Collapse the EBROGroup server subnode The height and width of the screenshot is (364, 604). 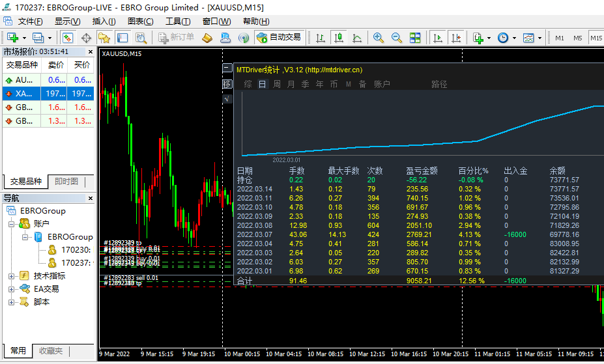(x=25, y=237)
